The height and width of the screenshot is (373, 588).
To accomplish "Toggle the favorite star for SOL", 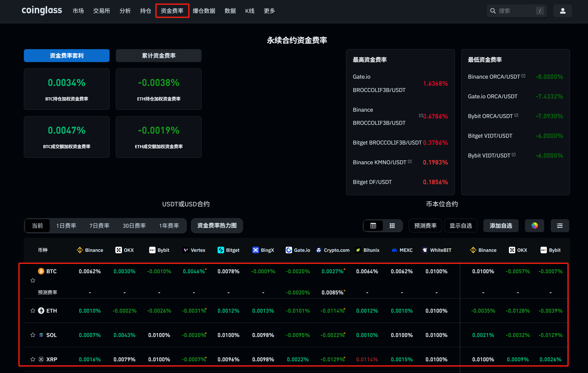I will click(x=33, y=335).
